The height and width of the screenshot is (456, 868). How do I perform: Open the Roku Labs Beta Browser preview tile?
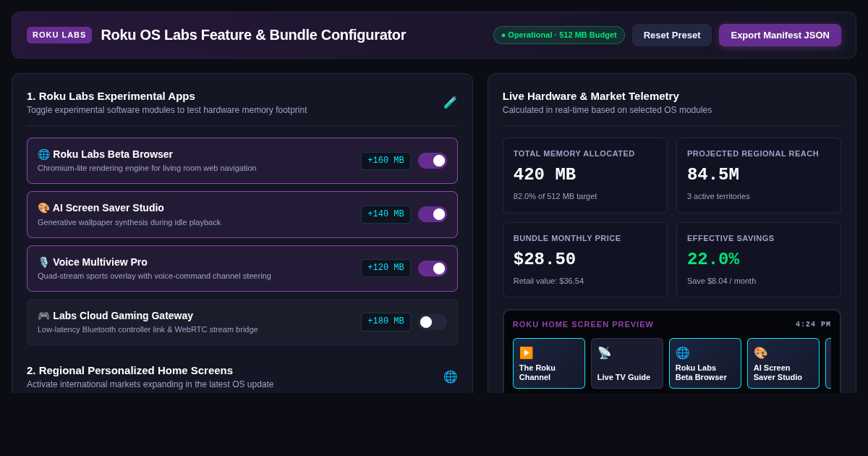click(x=705, y=363)
